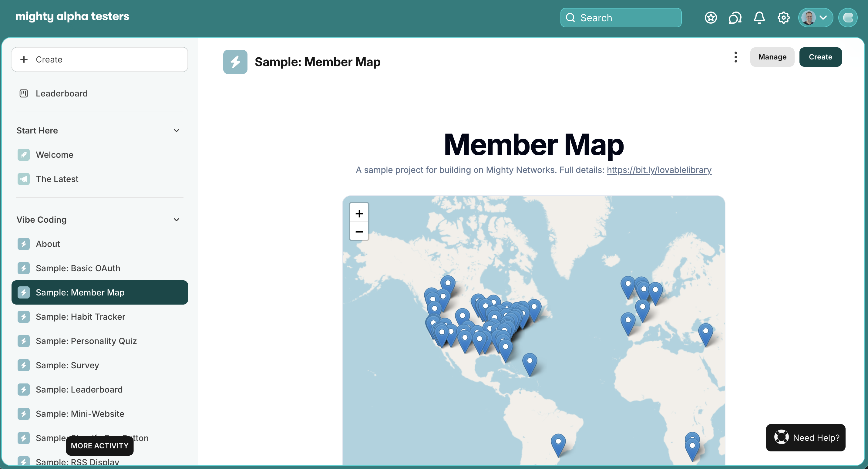Open Sample: RSS Display
The image size is (868, 469).
coord(100,462)
